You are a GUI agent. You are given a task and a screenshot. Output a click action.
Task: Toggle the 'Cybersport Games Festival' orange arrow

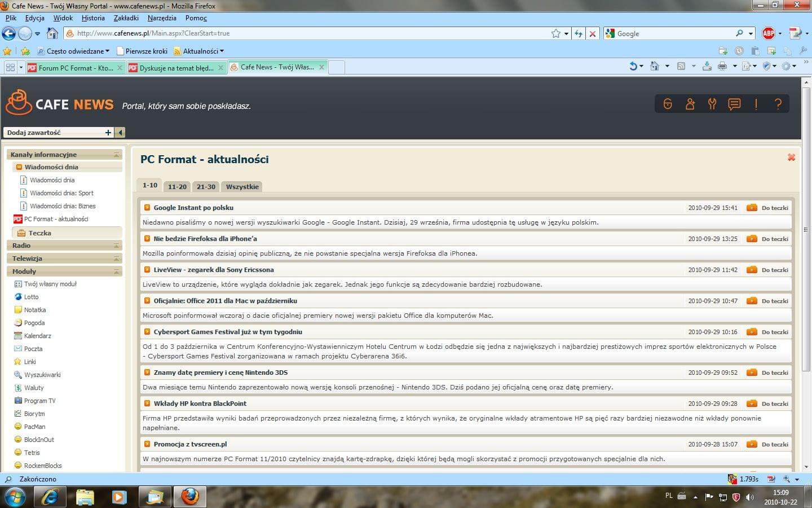[x=147, y=332]
